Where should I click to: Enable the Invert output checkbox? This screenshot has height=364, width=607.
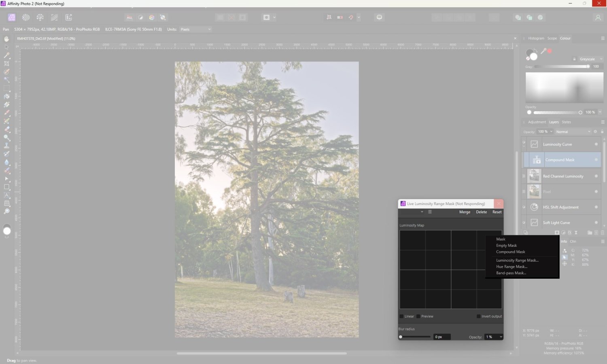click(x=478, y=316)
